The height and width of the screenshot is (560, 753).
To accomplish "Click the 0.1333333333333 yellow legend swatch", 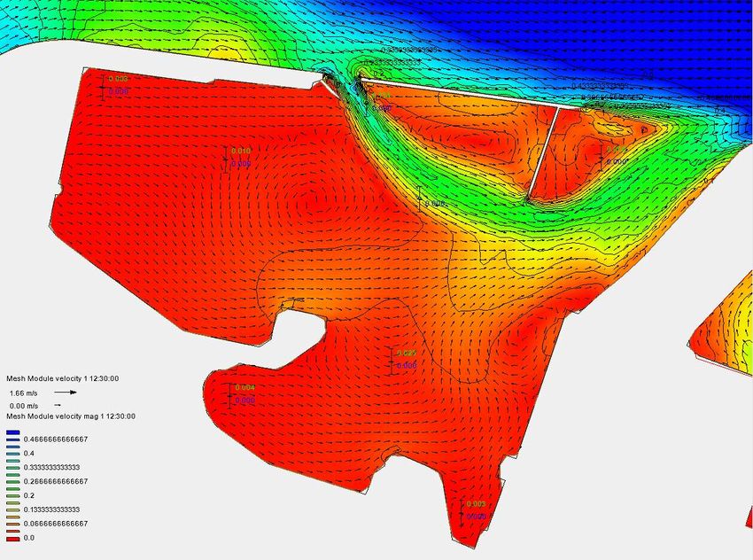I will pos(12,509).
